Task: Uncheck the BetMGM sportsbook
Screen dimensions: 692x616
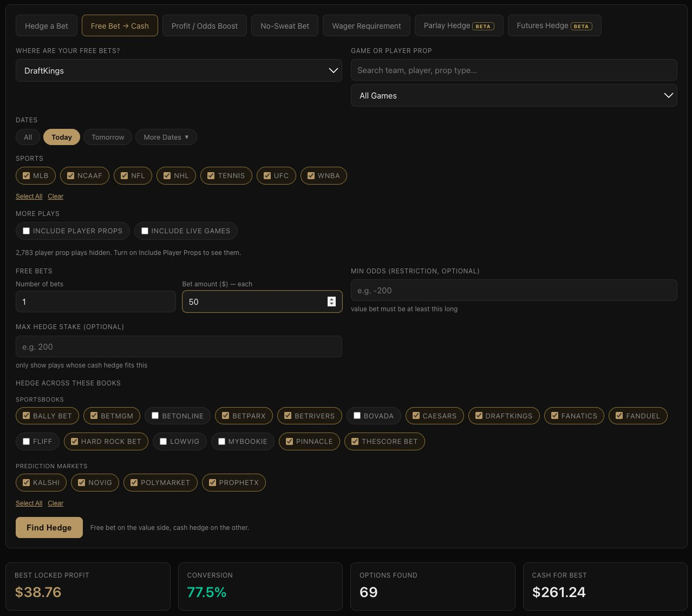Action: (x=94, y=416)
